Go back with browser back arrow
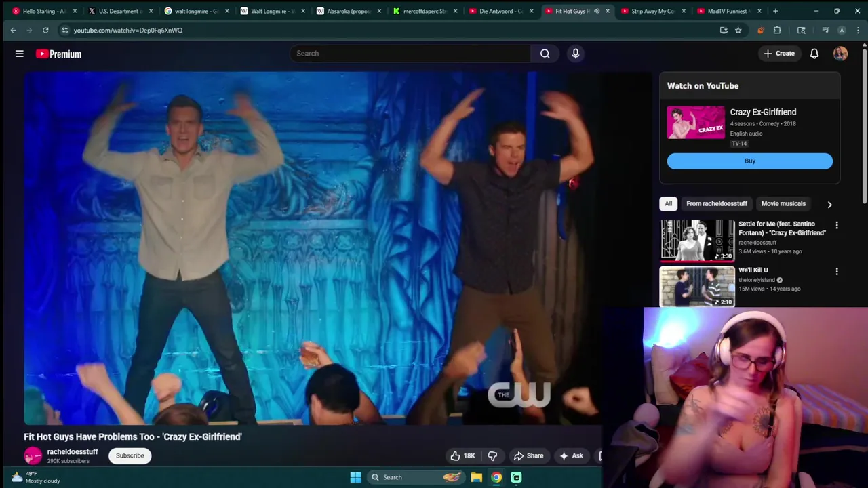This screenshot has width=868, height=488. [14, 30]
